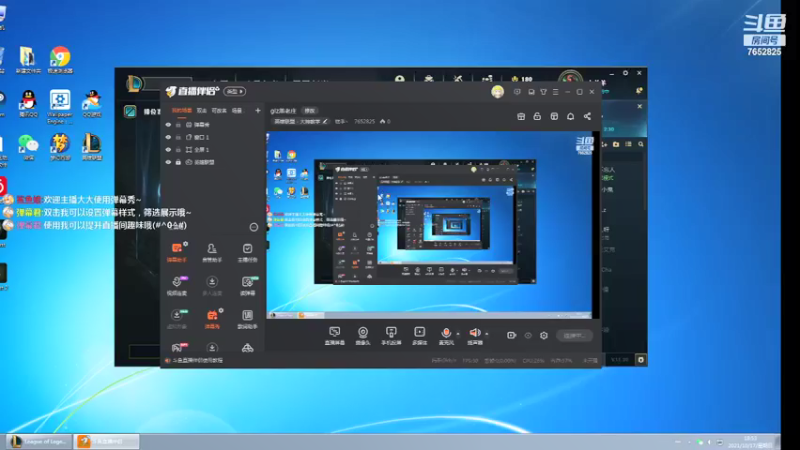Click the system clock in the taskbar tray
Image resolution: width=800 pixels, height=450 pixels.
(x=751, y=442)
